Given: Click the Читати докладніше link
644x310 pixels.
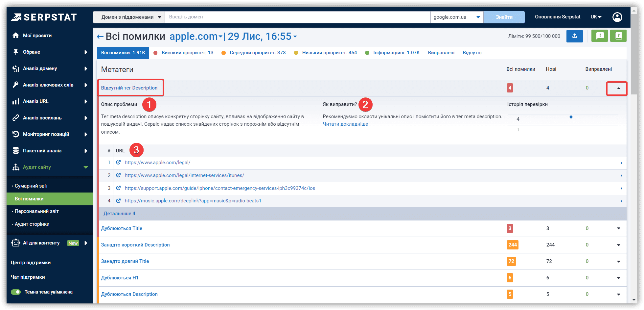Looking at the screenshot, I should coord(345,124).
